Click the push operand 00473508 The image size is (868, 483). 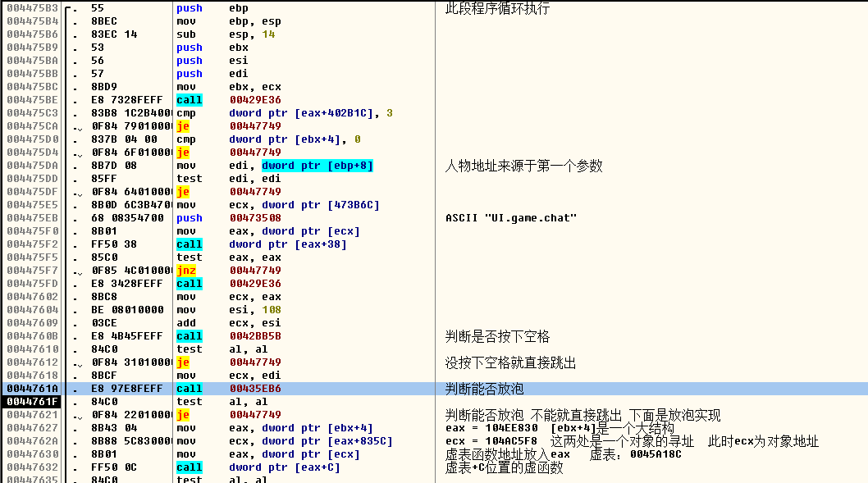tap(255, 218)
